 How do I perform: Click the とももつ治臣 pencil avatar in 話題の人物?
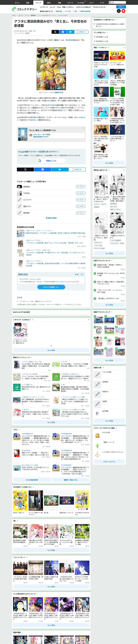(x=97, y=375)
